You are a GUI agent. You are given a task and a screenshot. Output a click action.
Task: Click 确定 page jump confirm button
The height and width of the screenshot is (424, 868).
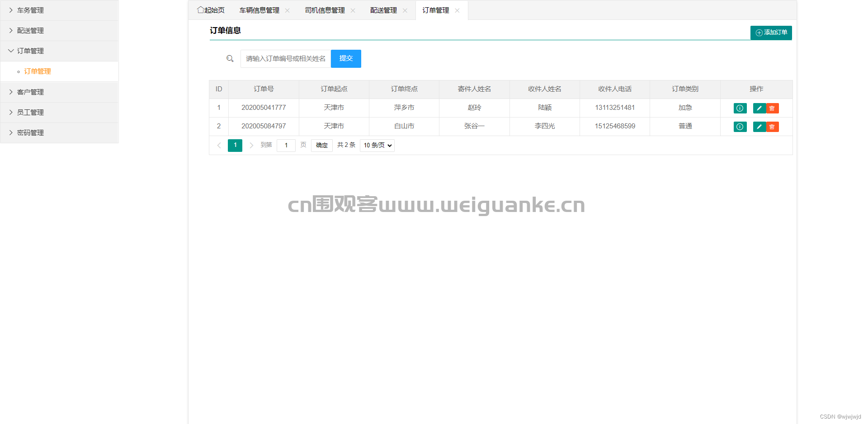[322, 145]
